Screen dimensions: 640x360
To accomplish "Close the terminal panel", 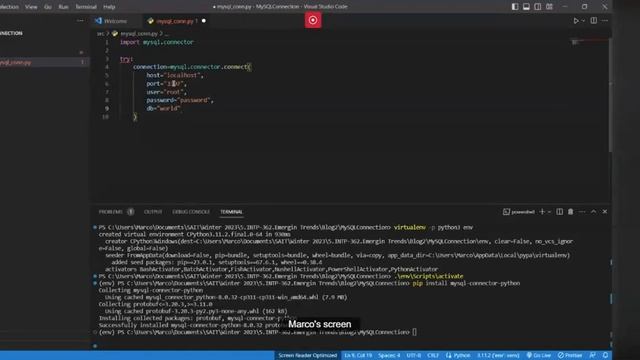I will [605, 212].
